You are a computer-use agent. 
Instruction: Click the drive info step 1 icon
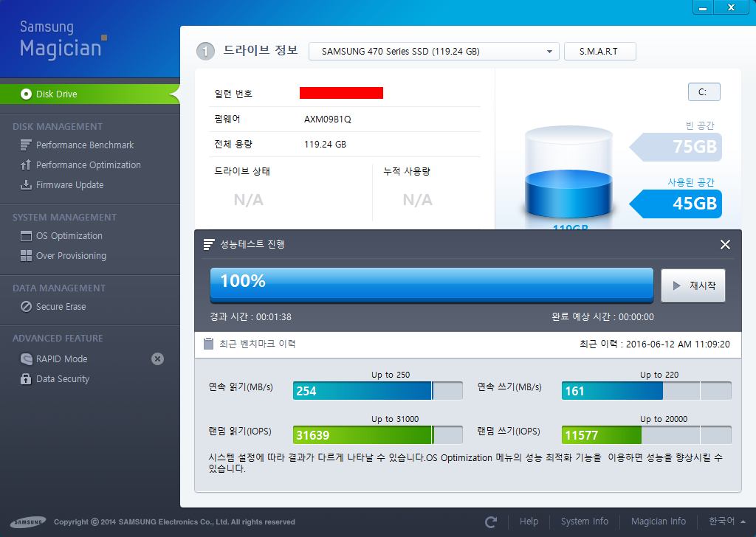[x=205, y=51]
